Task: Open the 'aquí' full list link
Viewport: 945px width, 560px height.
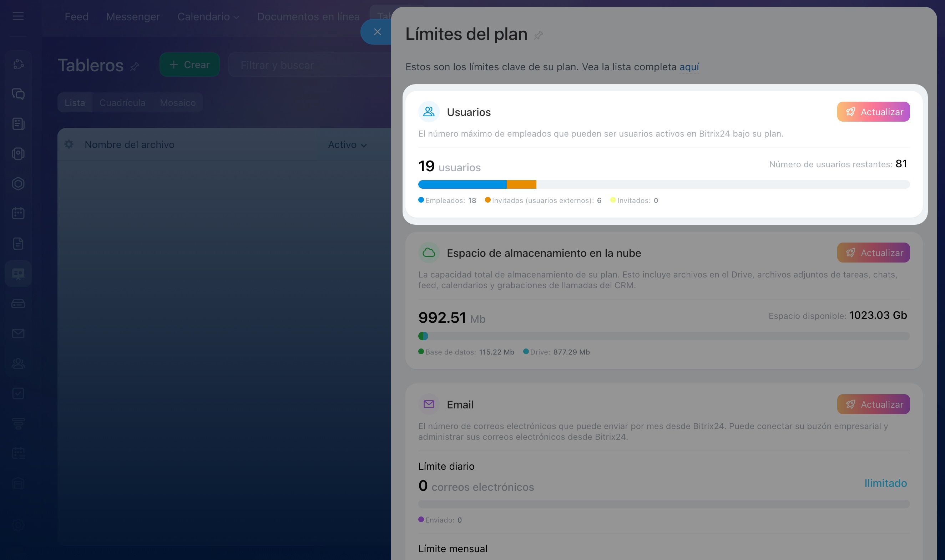Action: (x=689, y=67)
